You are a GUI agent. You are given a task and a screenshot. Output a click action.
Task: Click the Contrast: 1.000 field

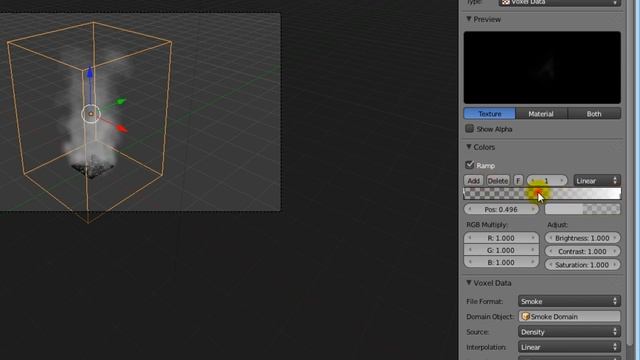582,251
